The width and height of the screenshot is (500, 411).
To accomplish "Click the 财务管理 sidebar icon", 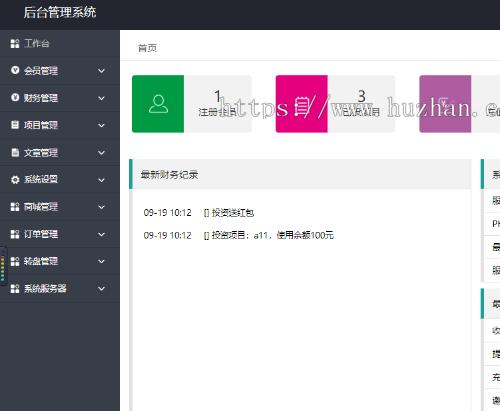I will click(x=15, y=97).
